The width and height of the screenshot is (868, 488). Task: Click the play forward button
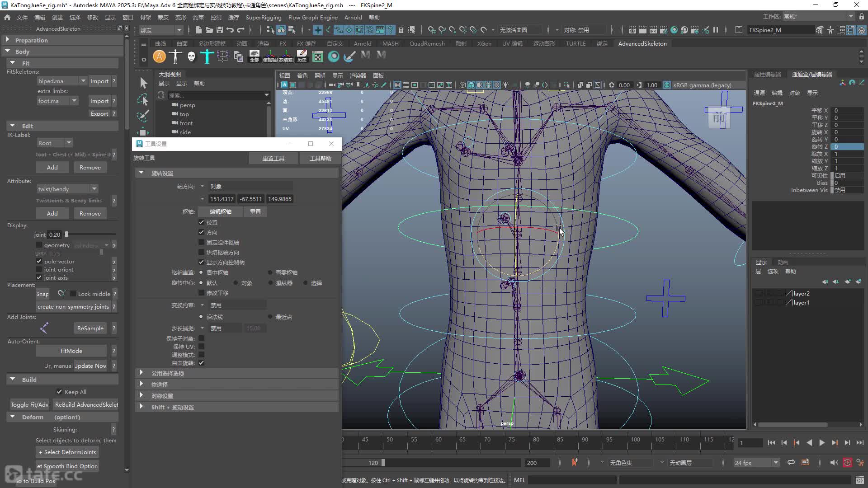pyautogui.click(x=822, y=443)
